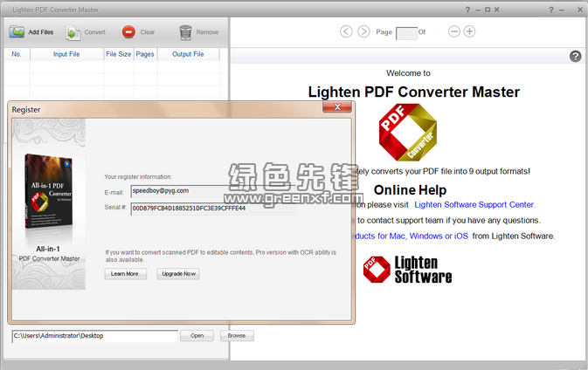Image resolution: width=588 pixels, height=370 pixels.
Task: Click the Convert toolbar button
Action: (x=86, y=32)
